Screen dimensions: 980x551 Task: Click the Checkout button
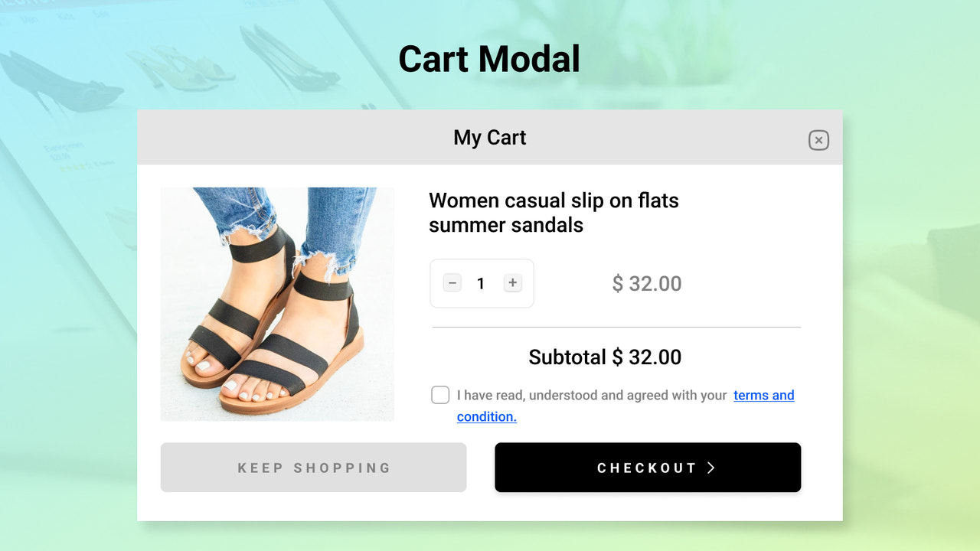click(648, 467)
